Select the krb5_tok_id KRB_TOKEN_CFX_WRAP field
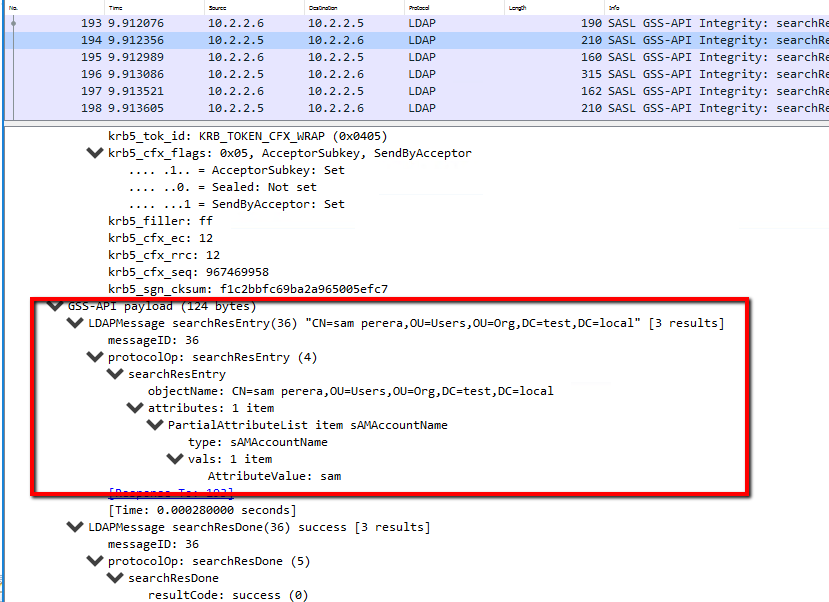Image resolution: width=829 pixels, height=602 pixels. 247,136
